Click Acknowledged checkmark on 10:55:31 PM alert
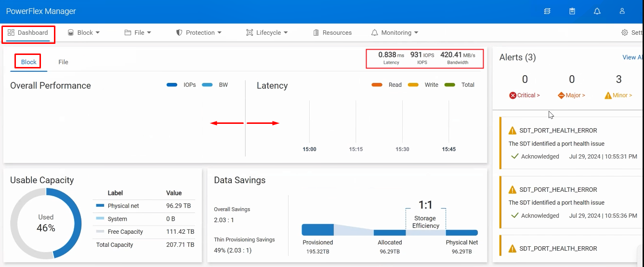Viewport: 644px width, 267px height. [x=514, y=157]
